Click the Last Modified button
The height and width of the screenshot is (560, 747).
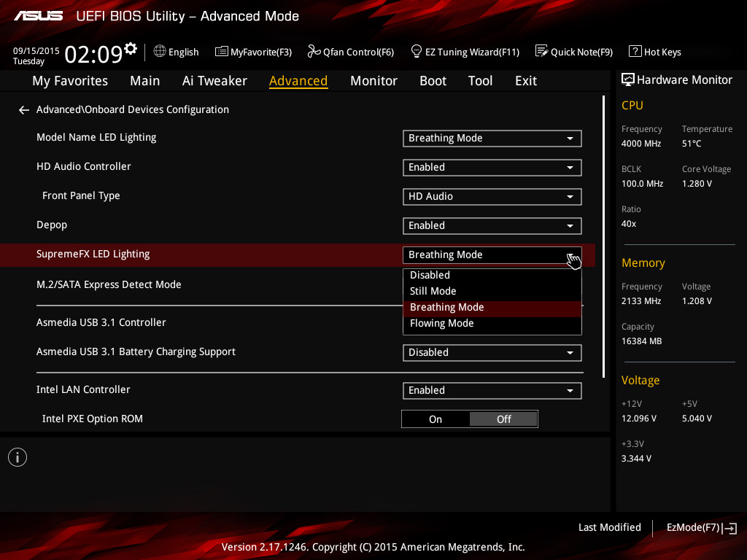(609, 528)
